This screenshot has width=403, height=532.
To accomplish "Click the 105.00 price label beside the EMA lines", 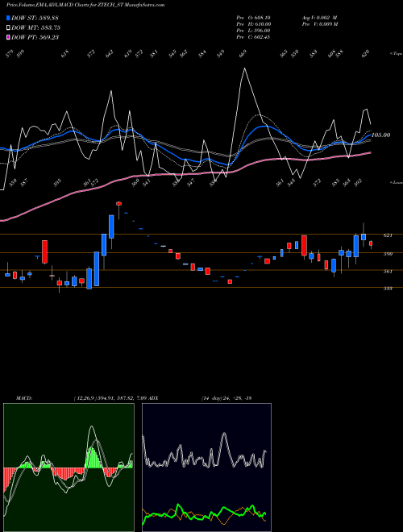I will pyautogui.click(x=380, y=135).
